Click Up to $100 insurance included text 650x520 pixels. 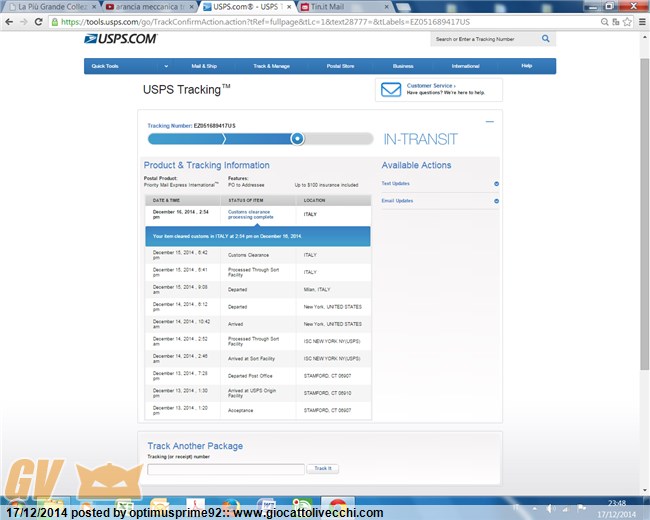(326, 185)
